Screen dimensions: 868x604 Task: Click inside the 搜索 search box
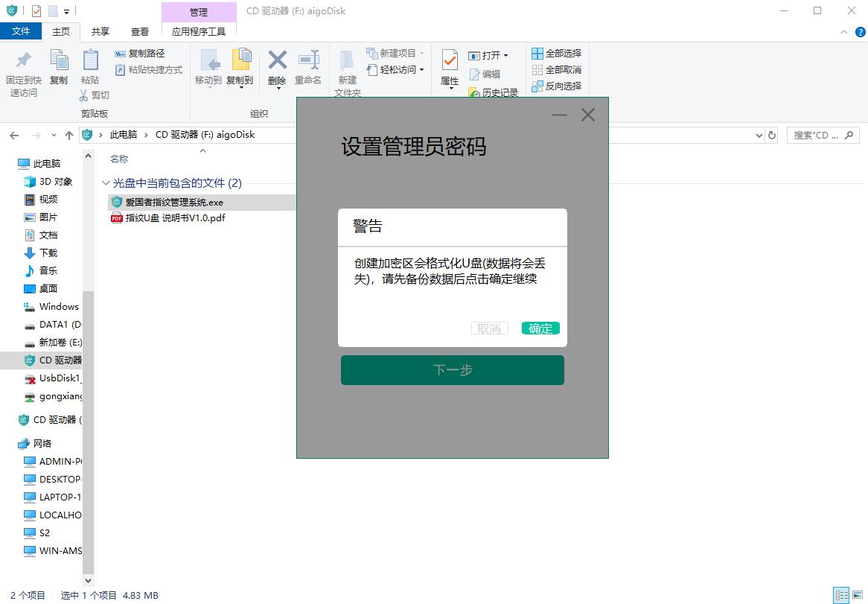[x=819, y=135]
